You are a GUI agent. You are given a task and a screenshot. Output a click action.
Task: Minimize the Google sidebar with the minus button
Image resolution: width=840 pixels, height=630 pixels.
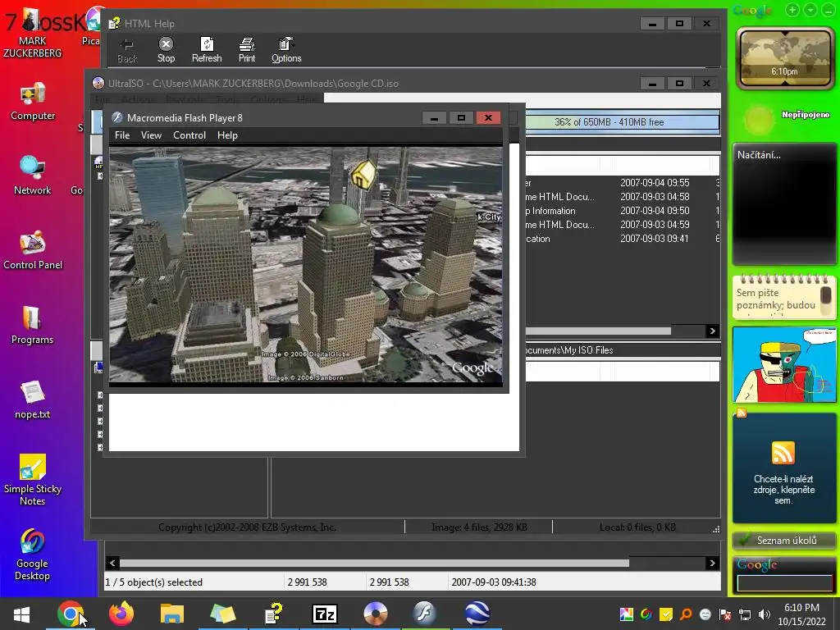[829, 10]
